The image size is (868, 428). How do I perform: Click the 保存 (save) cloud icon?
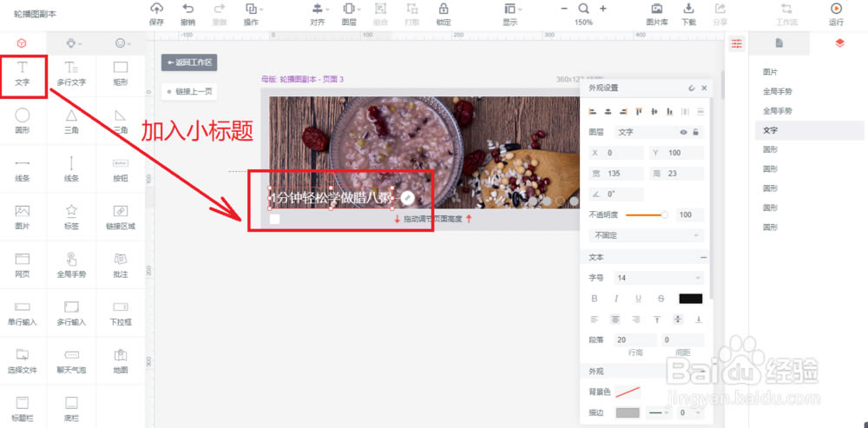pos(156,9)
